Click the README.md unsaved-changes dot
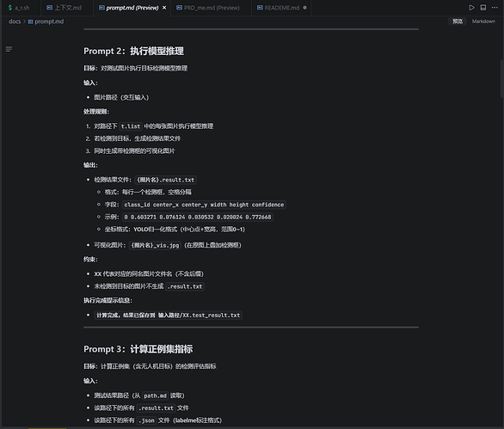This screenshot has height=429, width=504. click(x=304, y=8)
